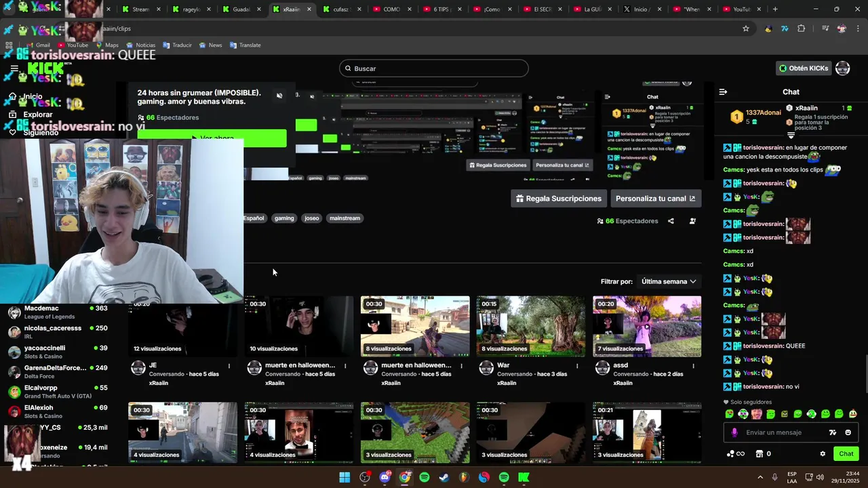Click Personaliza tu canal button
The height and width of the screenshot is (488, 868).
[655, 199]
